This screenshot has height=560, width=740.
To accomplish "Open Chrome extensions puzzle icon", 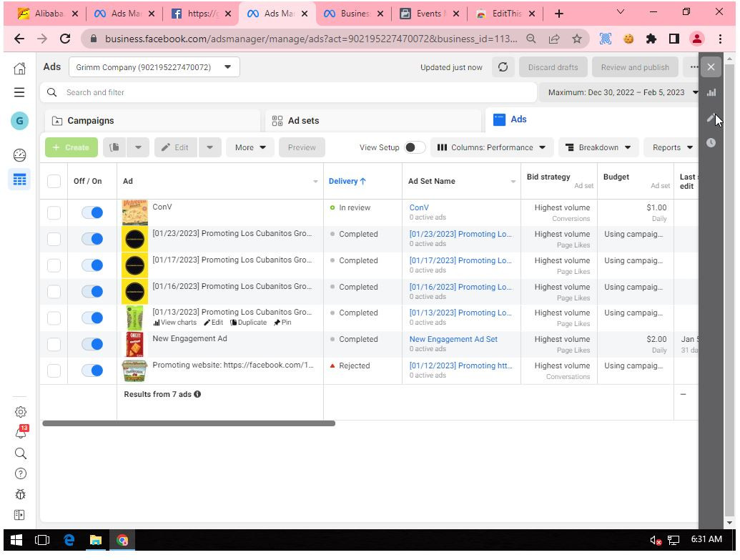I will click(x=651, y=39).
